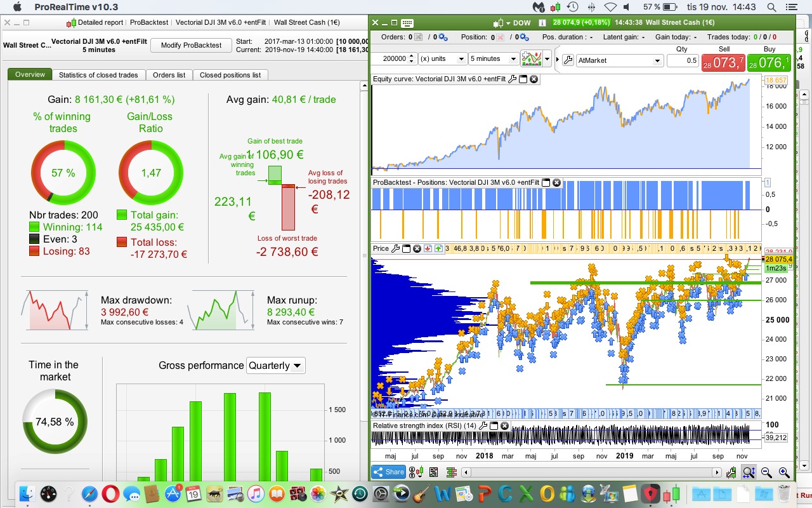Image resolution: width=812 pixels, height=508 pixels.
Task: Launch Safari from the Dock
Action: click(x=90, y=493)
